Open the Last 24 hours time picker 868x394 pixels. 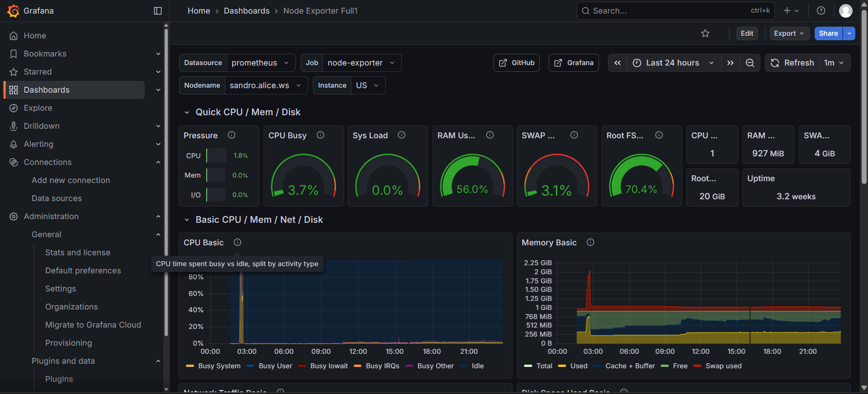(x=672, y=63)
